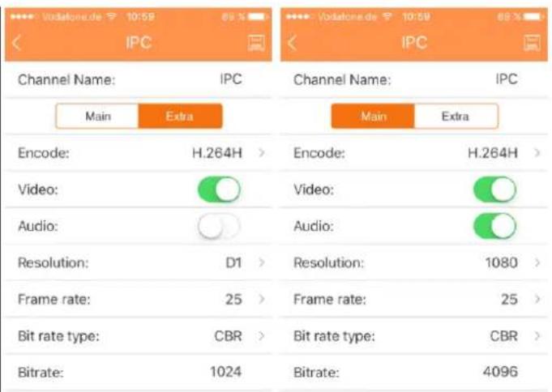Open Frame rate chevron in left screen
The height and width of the screenshot is (392, 552).
(262, 299)
